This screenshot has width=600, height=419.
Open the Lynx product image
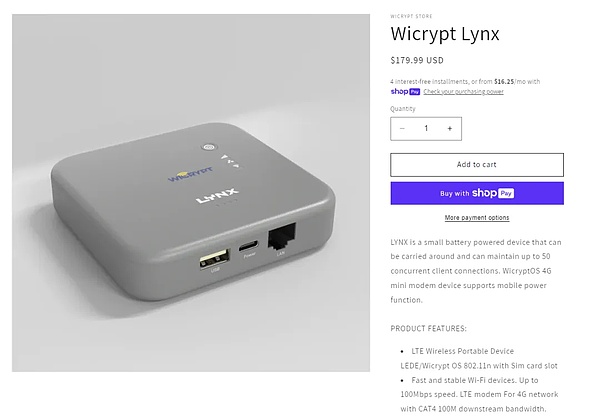point(191,193)
